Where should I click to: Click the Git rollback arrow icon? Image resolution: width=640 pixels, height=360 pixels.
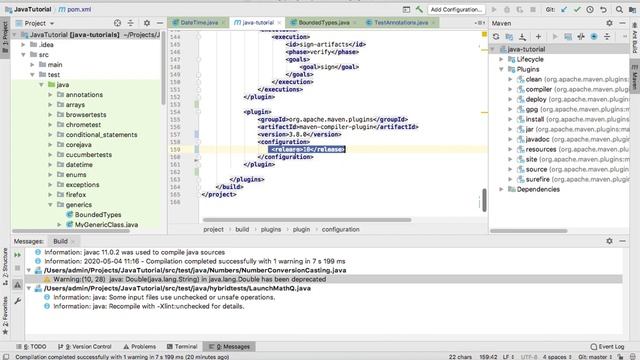[x=603, y=9]
